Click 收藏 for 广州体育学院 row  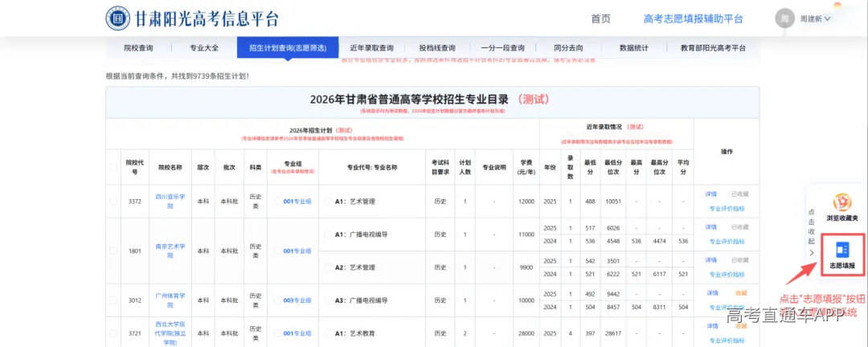(x=741, y=292)
